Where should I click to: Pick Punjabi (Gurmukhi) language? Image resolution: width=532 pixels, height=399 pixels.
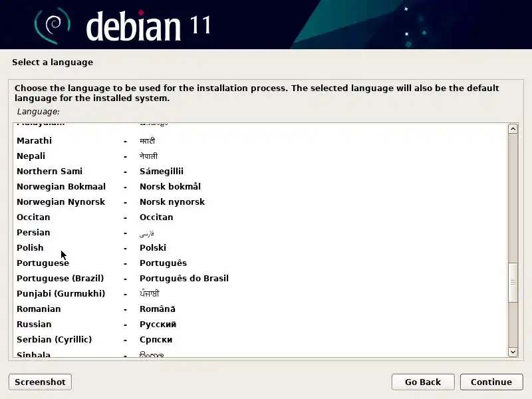261,293
